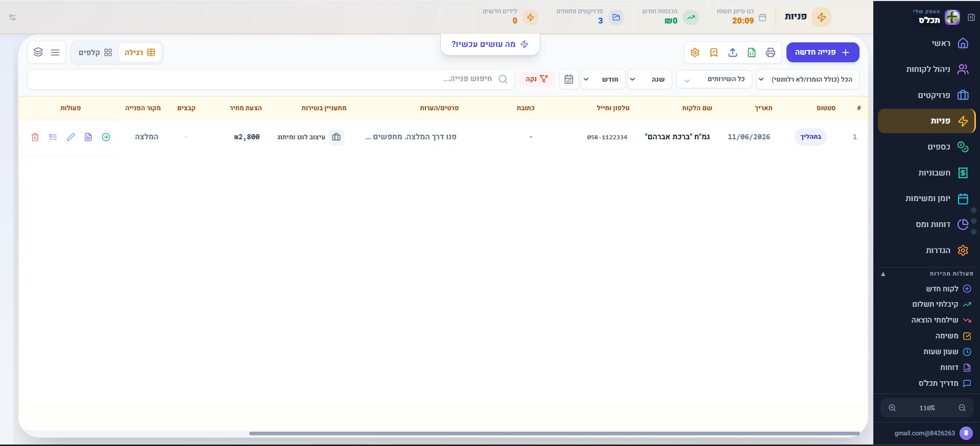980x446 pixels.
Task: Open the year (שנה) dropdown
Action: pyautogui.click(x=650, y=79)
